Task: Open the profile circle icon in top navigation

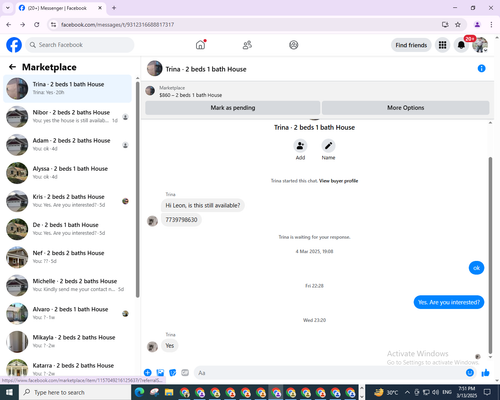Action: (293, 45)
